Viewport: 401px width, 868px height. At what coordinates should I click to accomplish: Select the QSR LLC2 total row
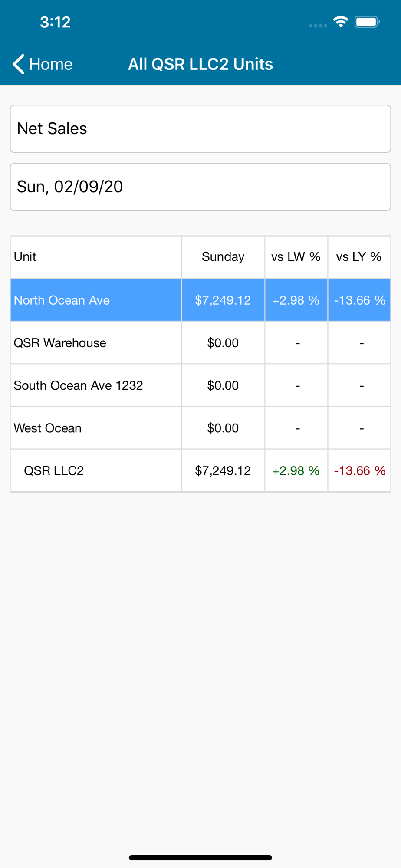200,470
